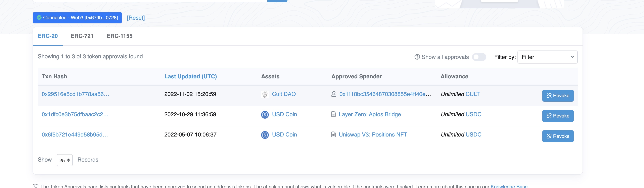
Task: Open the Knowledge Base link
Action: tap(509, 186)
